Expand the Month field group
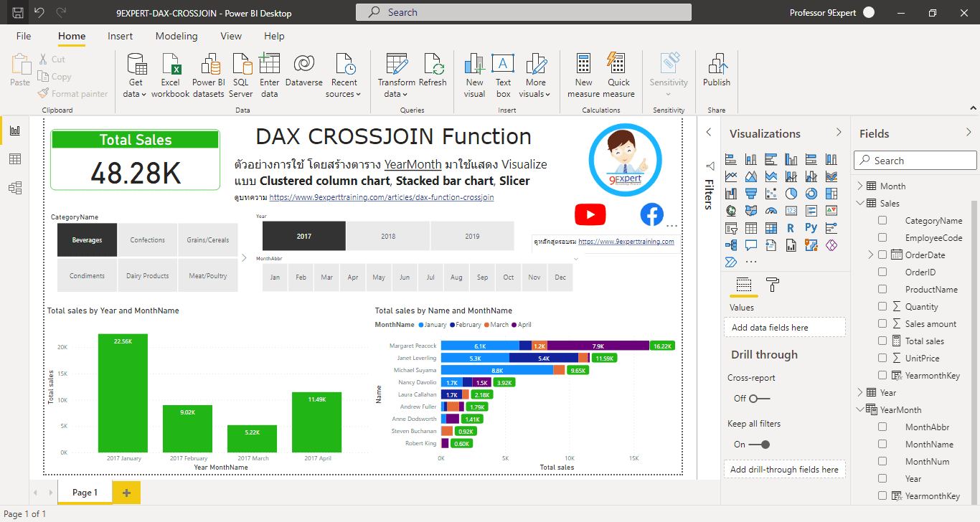980x522 pixels. [862, 184]
